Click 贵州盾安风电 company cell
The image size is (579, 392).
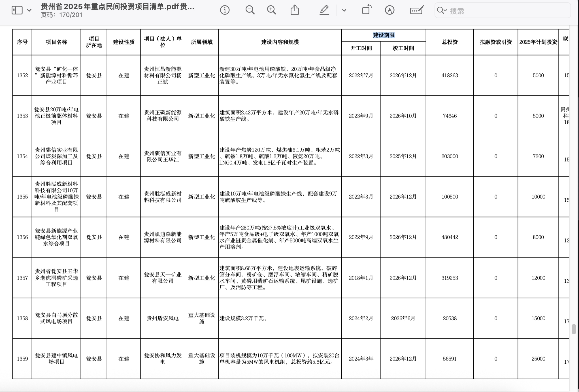point(163,318)
